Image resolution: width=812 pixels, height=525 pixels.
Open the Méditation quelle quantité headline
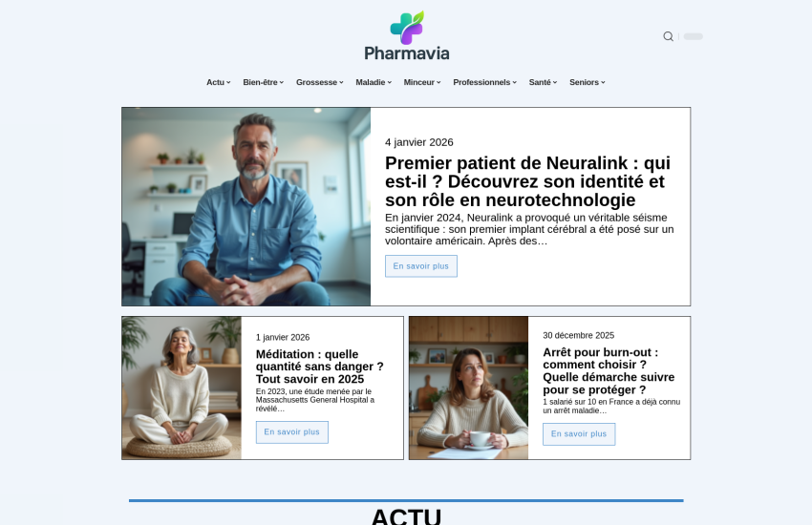319,367
